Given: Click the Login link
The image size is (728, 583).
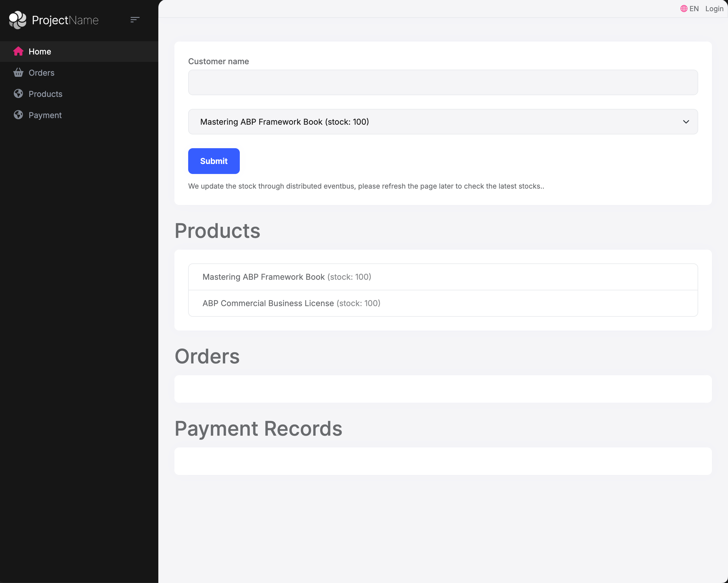Looking at the screenshot, I should (714, 9).
